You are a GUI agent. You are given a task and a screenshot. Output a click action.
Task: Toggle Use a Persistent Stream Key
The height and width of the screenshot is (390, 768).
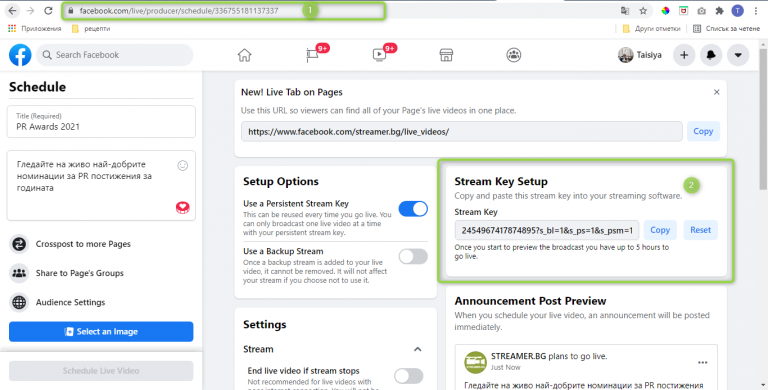(413, 209)
